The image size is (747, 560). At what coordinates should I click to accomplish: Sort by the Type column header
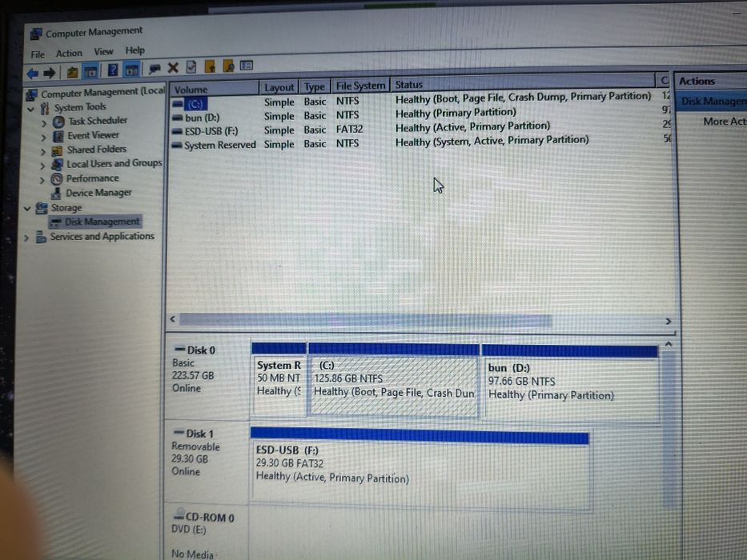pos(315,86)
